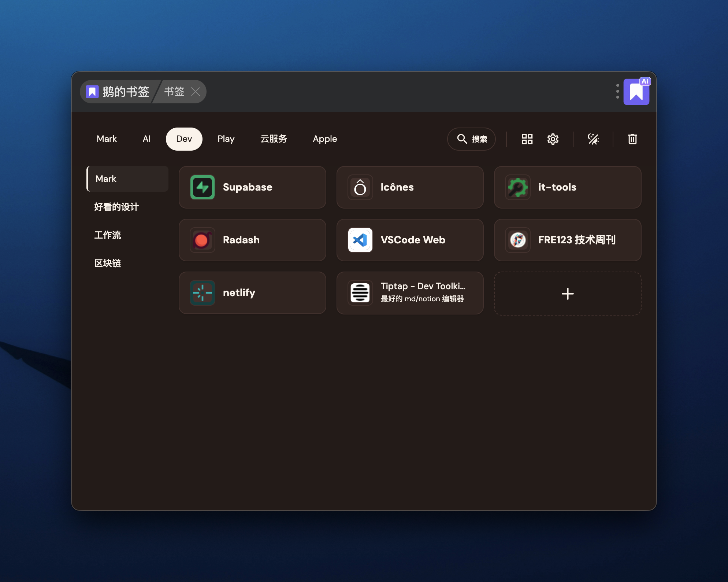Open the three-dot more options menu

617,91
